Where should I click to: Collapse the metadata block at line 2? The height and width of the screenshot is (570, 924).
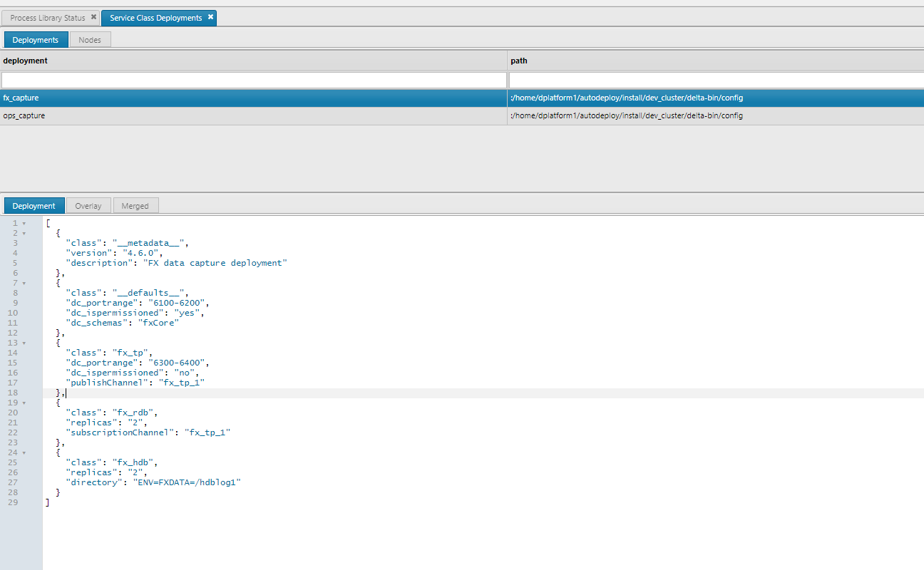(x=24, y=233)
